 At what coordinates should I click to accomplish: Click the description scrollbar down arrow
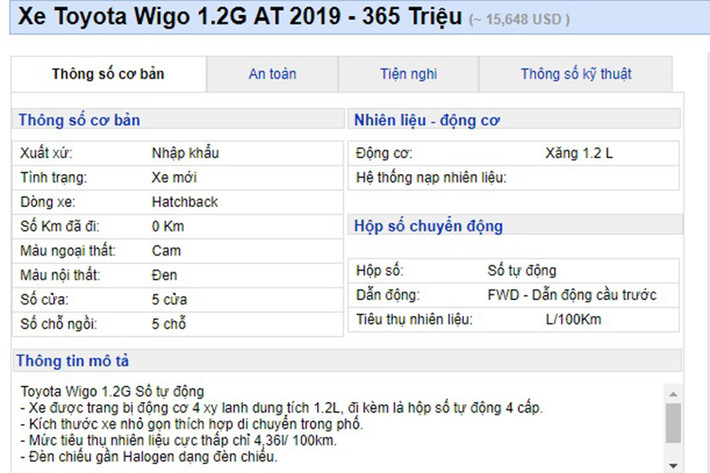(673, 465)
